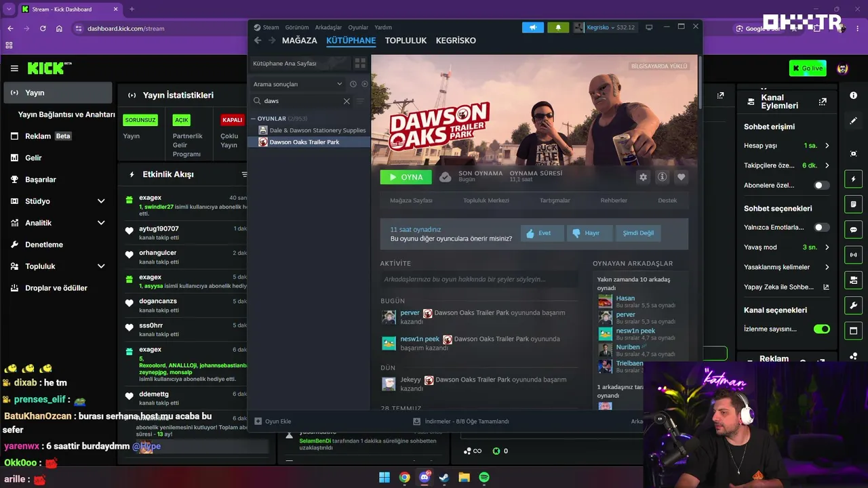This screenshot has width=868, height=488.
Task: Open Steam announcements megaphone button
Action: point(533,27)
